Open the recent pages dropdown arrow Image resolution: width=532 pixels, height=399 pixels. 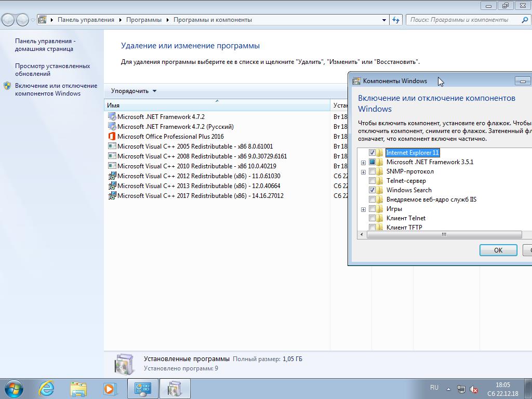pyautogui.click(x=33, y=20)
